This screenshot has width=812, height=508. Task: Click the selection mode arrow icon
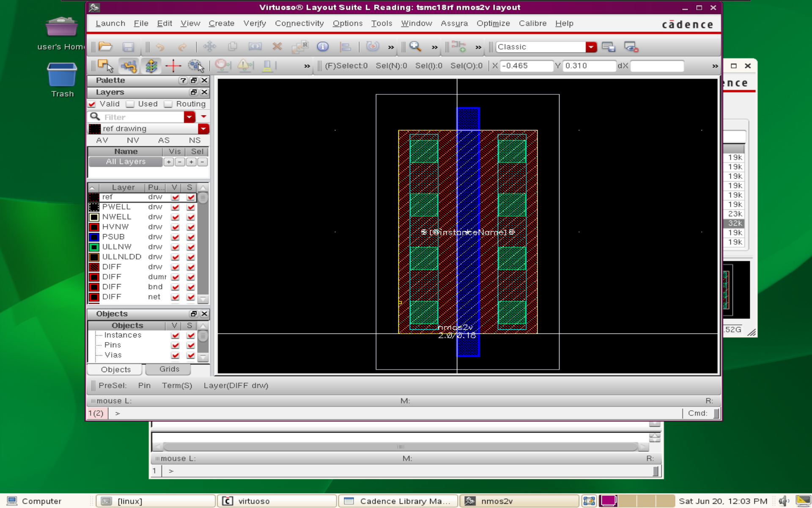105,66
